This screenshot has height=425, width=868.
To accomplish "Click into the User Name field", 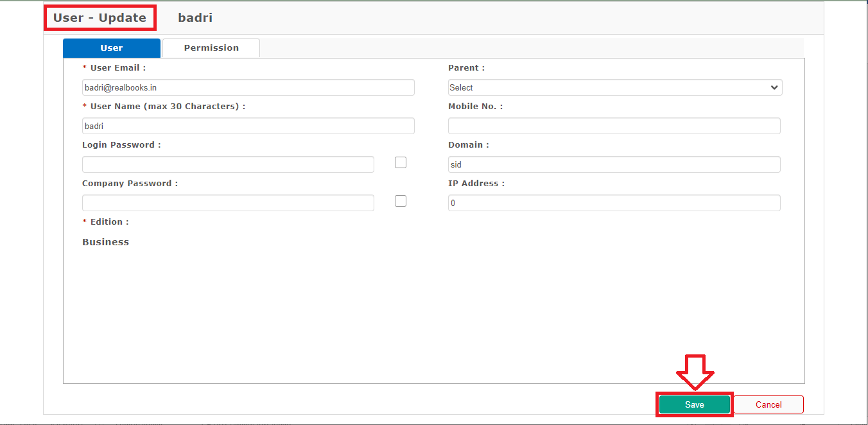I will point(248,126).
